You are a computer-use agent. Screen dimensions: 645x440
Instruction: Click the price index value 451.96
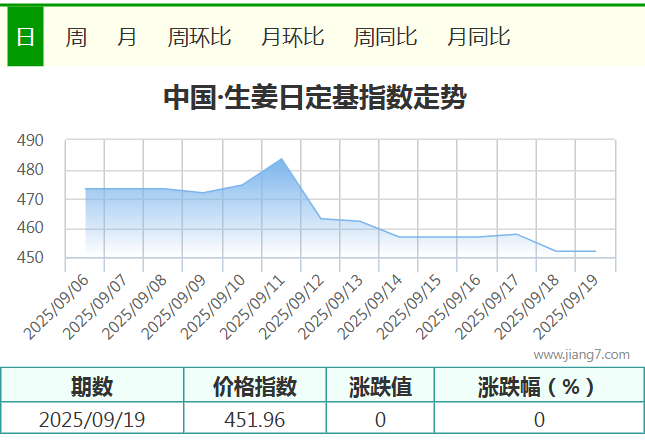[255, 419]
